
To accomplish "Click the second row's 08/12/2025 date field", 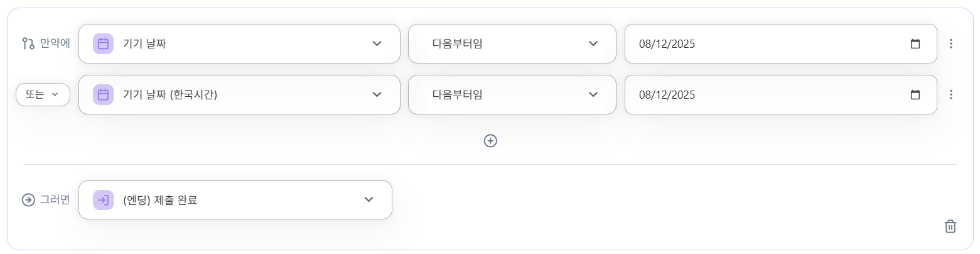I will pos(753,95).
